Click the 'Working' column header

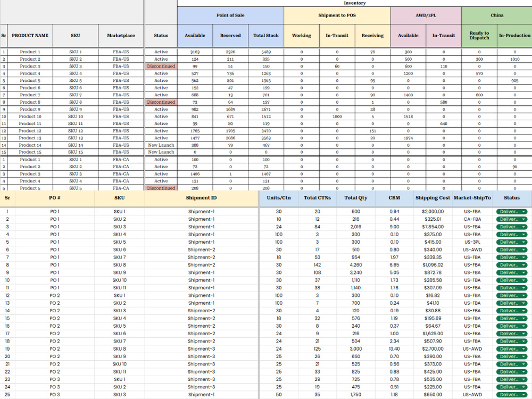[x=302, y=35]
